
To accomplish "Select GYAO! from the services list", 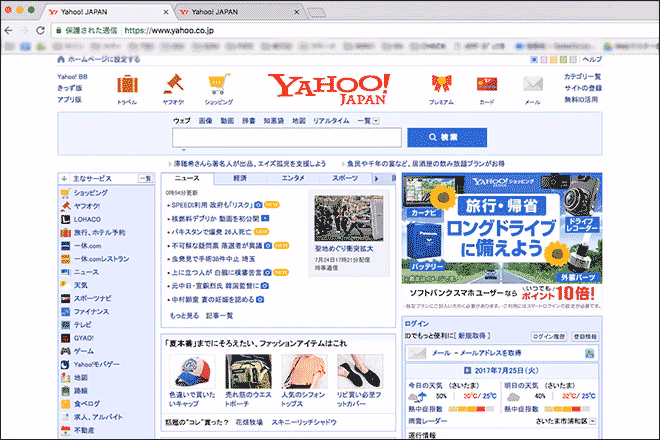I will [x=86, y=338].
